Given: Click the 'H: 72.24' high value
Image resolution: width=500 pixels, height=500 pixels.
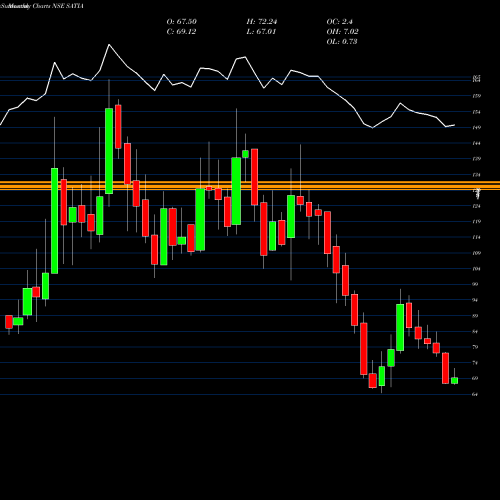Looking at the screenshot, I should pyautogui.click(x=262, y=22).
